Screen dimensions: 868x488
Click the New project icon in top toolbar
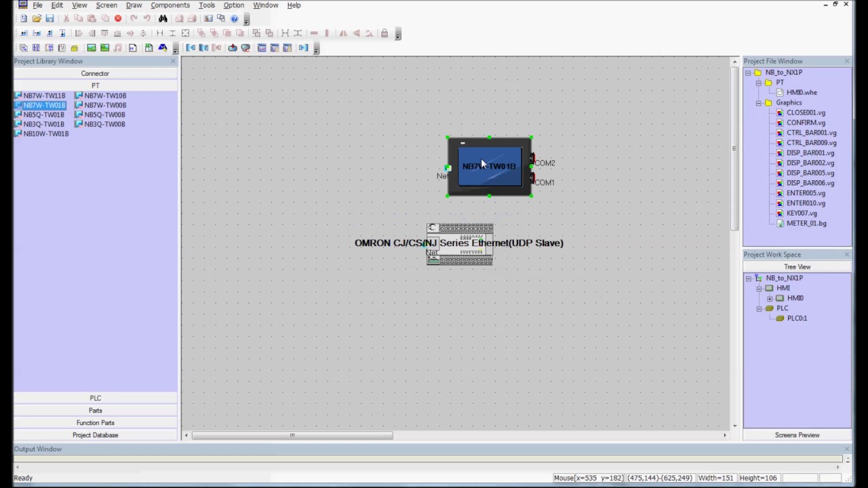click(24, 18)
